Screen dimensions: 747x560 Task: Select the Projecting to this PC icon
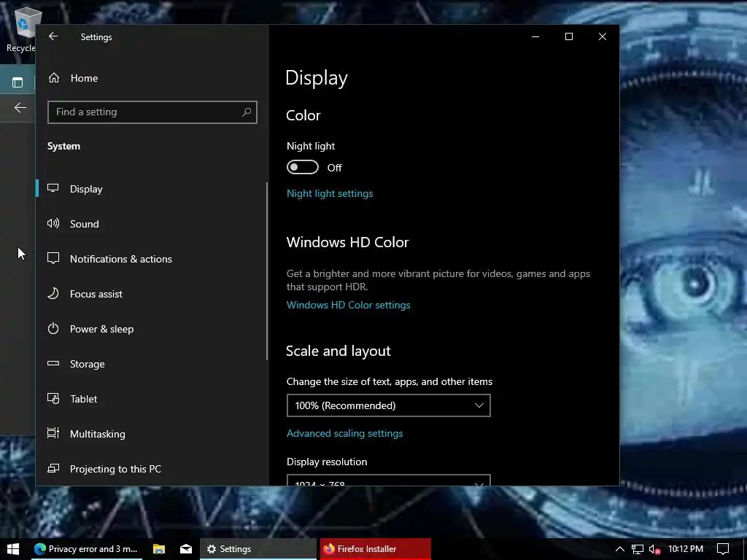click(x=53, y=468)
